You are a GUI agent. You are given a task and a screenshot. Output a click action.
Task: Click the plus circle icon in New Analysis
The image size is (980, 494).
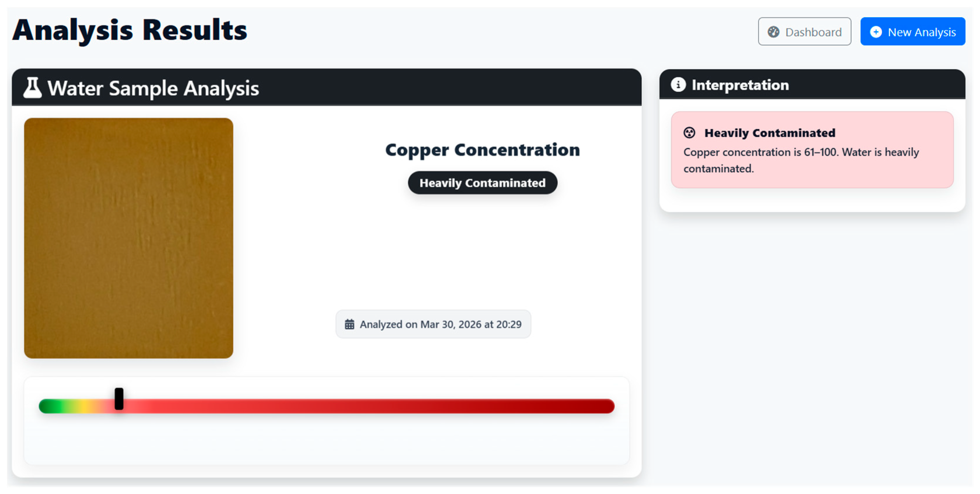[x=876, y=32]
